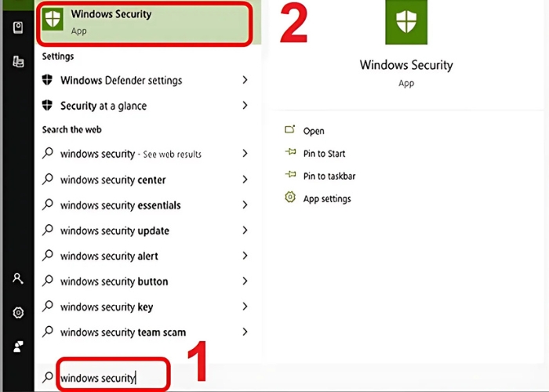
Task: Open the sidebar settings gear
Action: (x=18, y=312)
